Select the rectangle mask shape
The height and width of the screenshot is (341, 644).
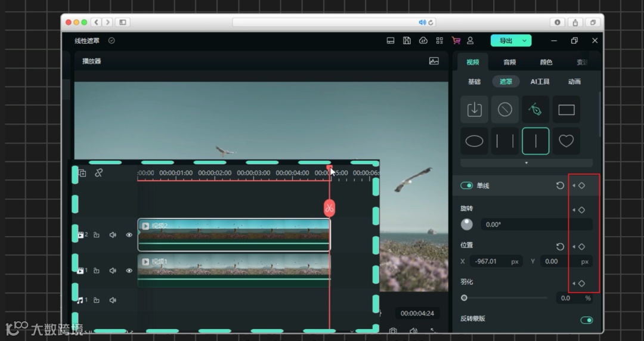[566, 110]
